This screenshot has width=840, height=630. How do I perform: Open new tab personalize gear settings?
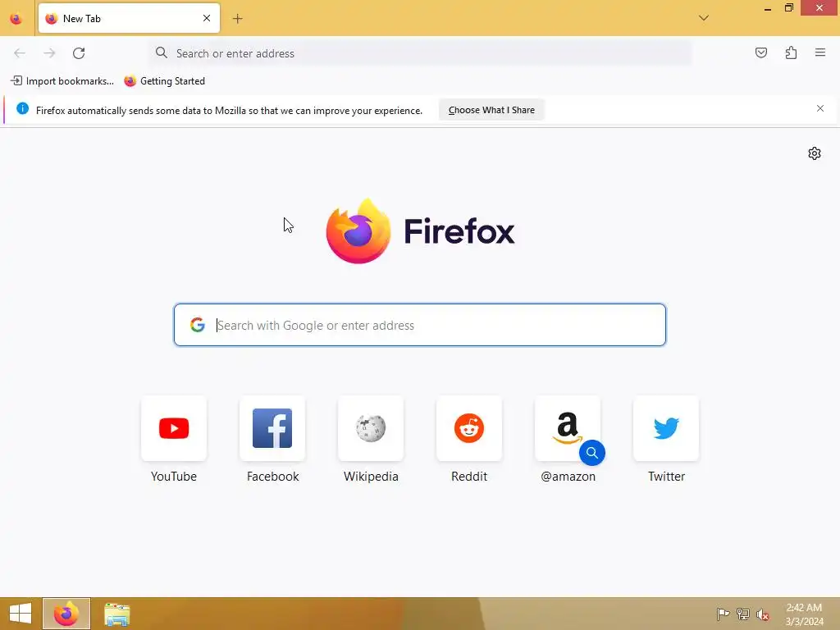815,153
